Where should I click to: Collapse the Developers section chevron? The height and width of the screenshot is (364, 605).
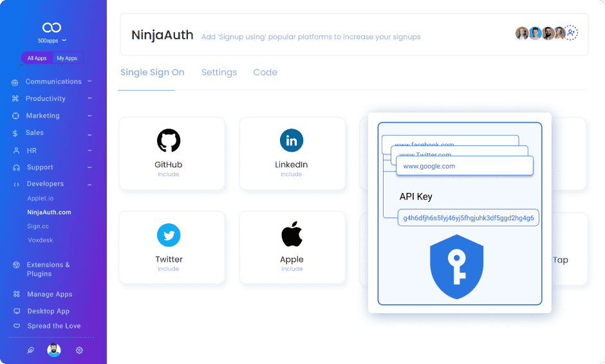[89, 185]
